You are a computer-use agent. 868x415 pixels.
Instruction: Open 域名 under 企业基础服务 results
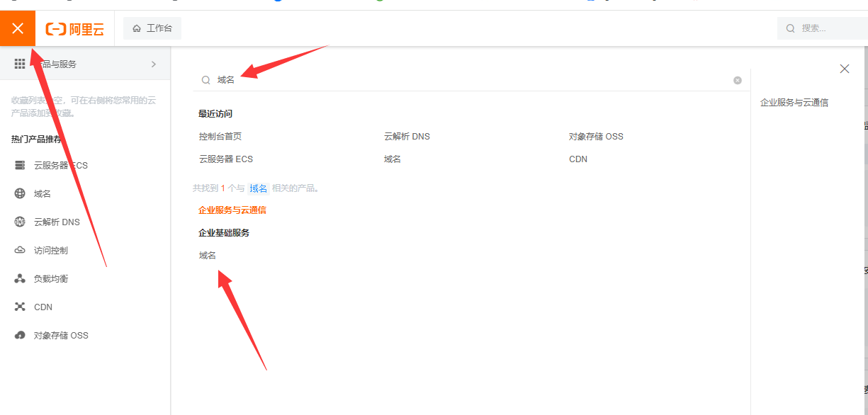208,256
